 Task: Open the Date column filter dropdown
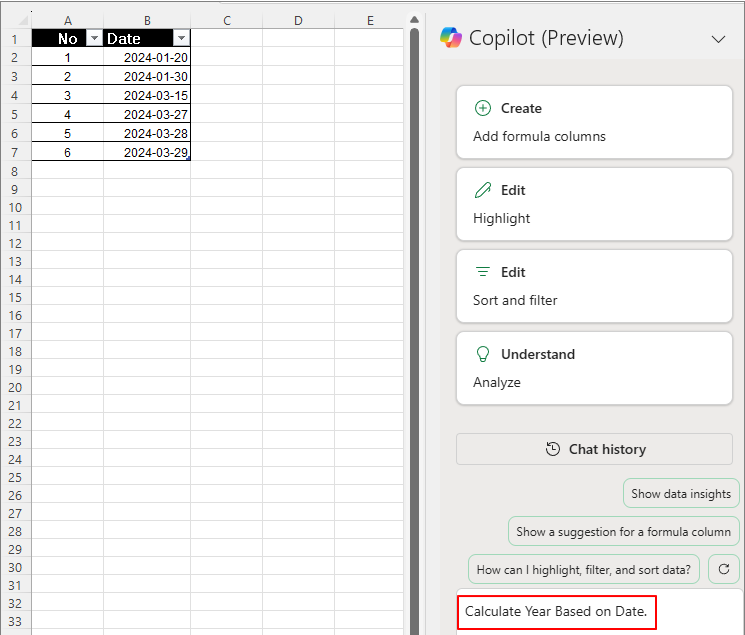(181, 38)
